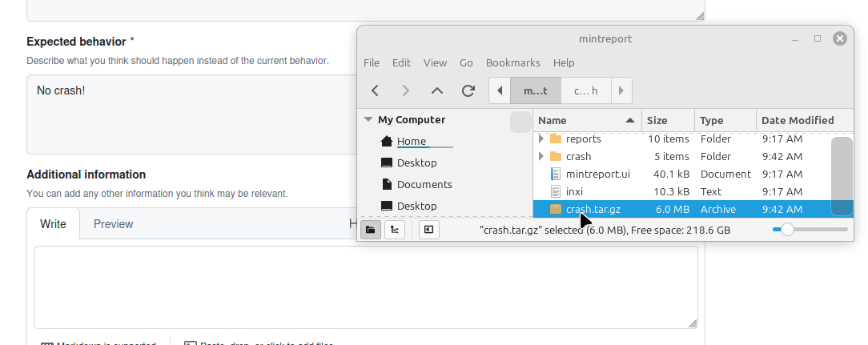Image resolution: width=868 pixels, height=345 pixels.
Task: Open the Bookmarks menu
Action: click(513, 62)
